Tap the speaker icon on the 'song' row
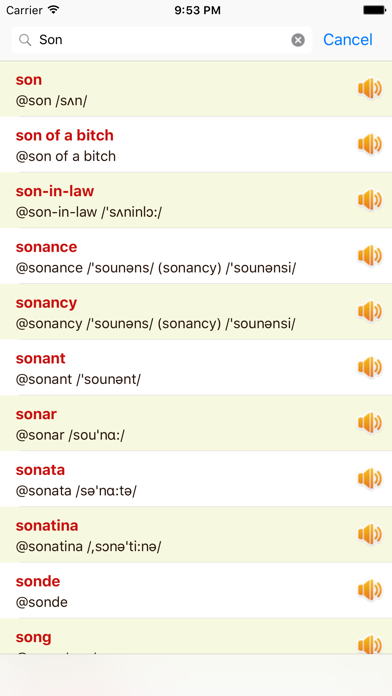 click(370, 645)
